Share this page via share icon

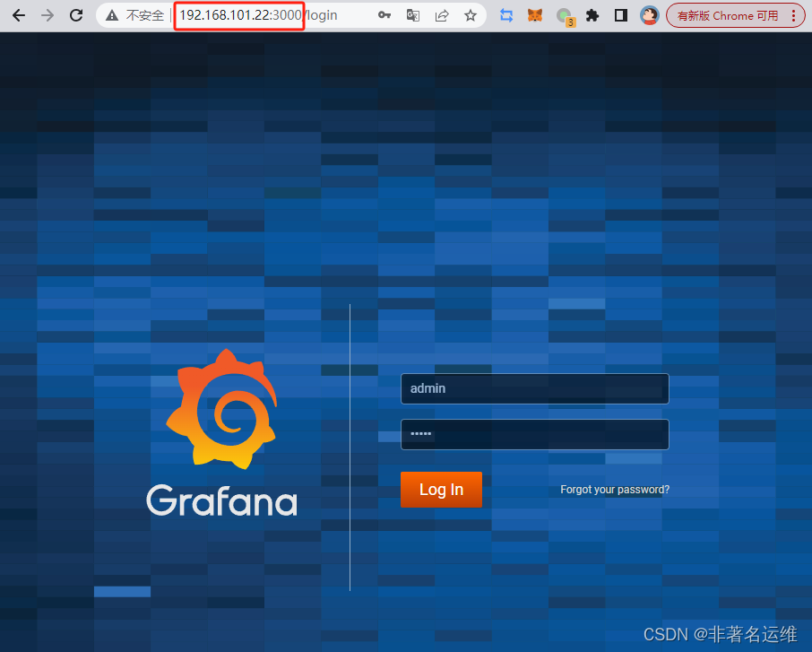point(441,15)
